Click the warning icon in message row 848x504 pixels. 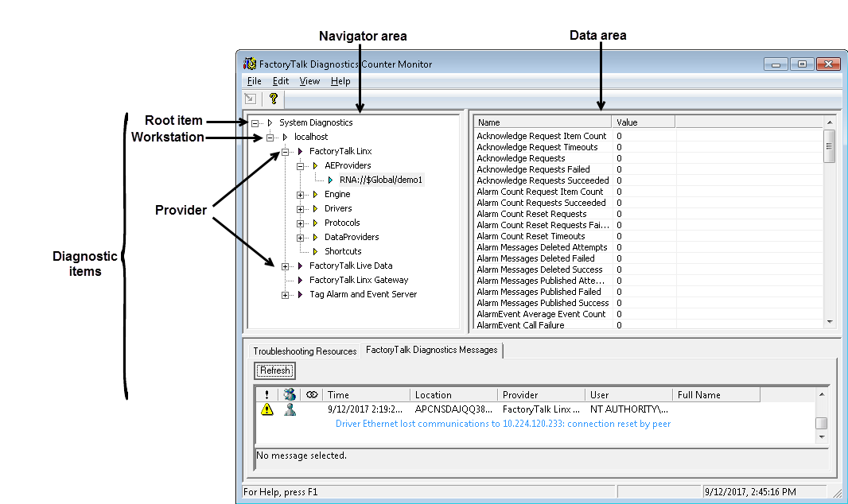(x=267, y=409)
